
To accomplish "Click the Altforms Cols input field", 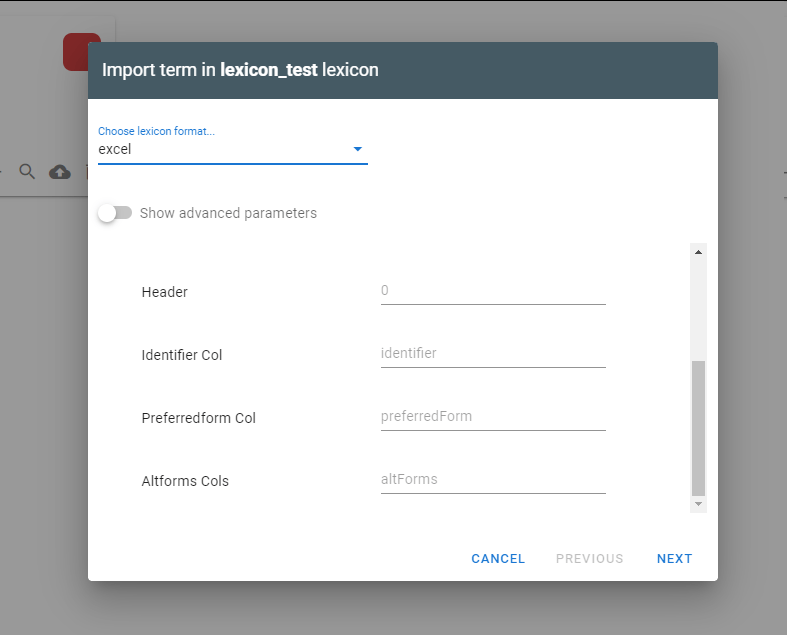I will tap(493, 480).
